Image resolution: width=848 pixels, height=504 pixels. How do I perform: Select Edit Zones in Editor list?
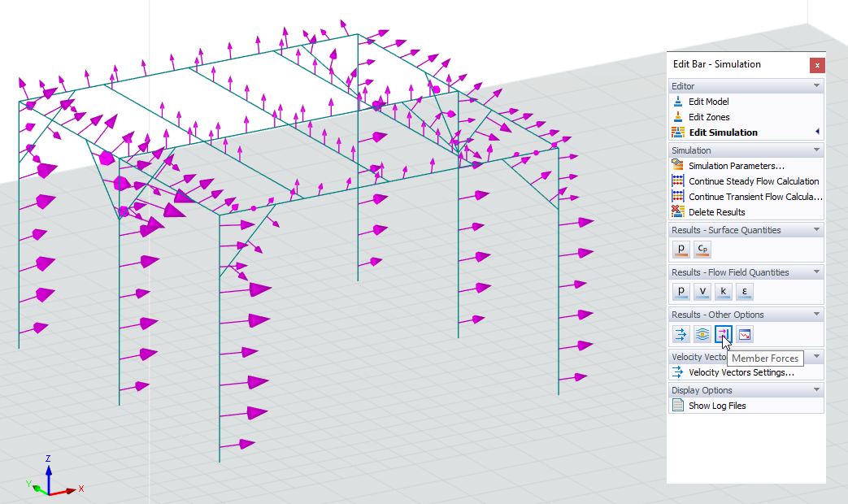[709, 117]
